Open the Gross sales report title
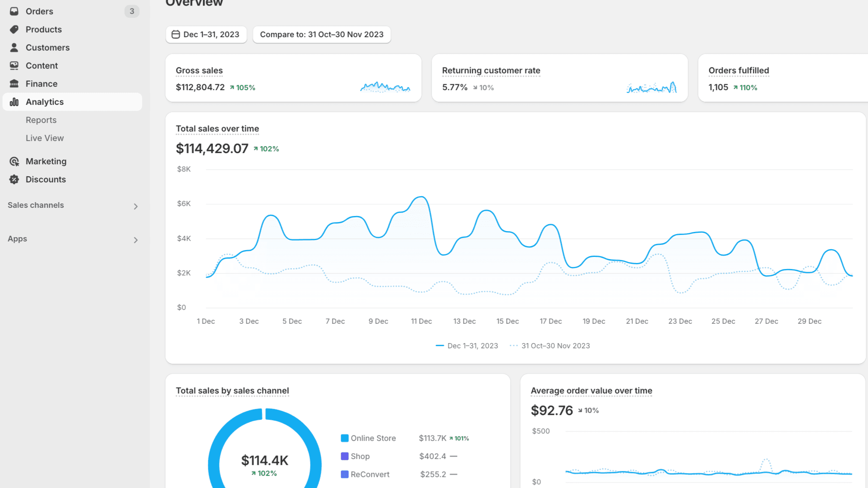 199,70
